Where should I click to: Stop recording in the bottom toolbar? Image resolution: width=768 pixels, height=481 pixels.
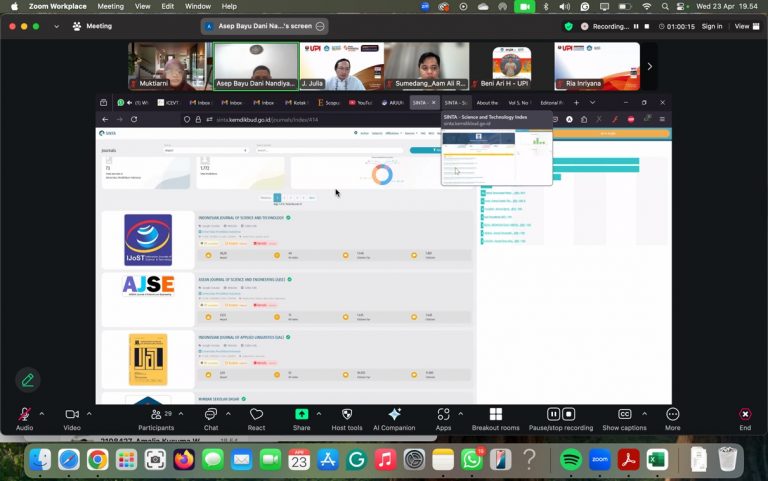coord(569,414)
